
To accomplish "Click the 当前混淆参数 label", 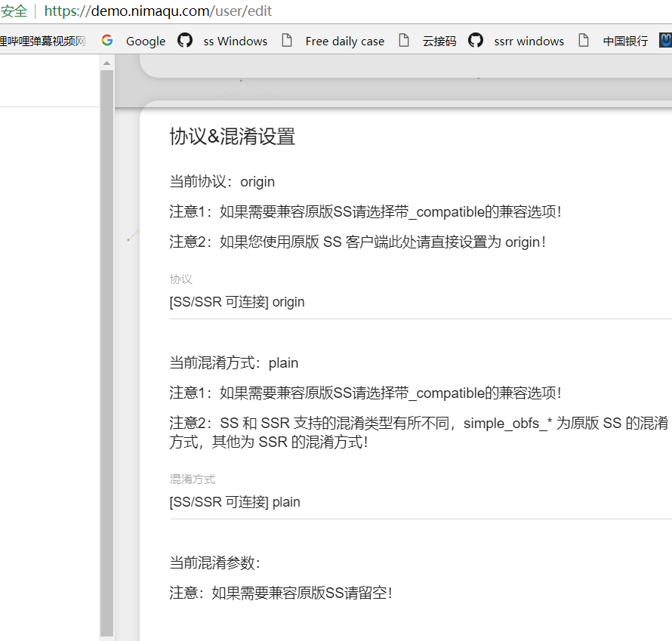I will pyautogui.click(x=215, y=562).
